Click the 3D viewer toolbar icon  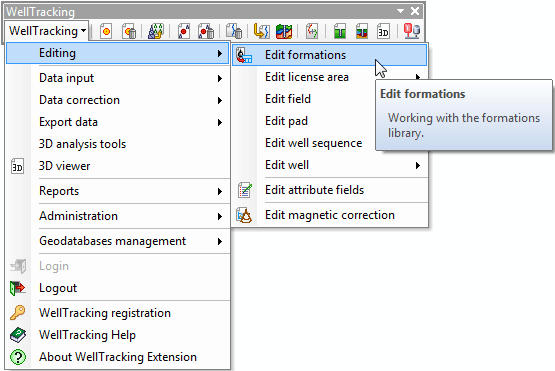click(x=383, y=31)
